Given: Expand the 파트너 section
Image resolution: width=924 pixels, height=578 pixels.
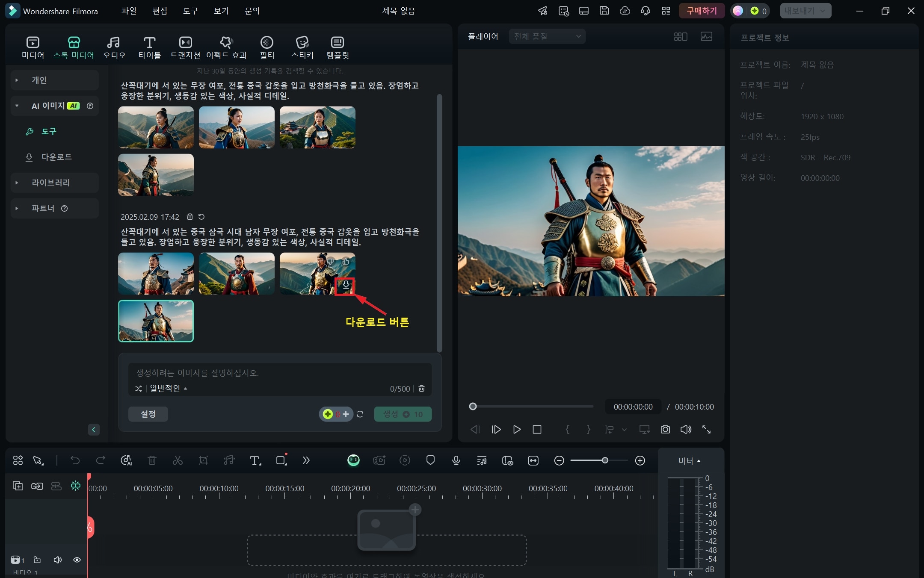Looking at the screenshot, I should tap(55, 208).
